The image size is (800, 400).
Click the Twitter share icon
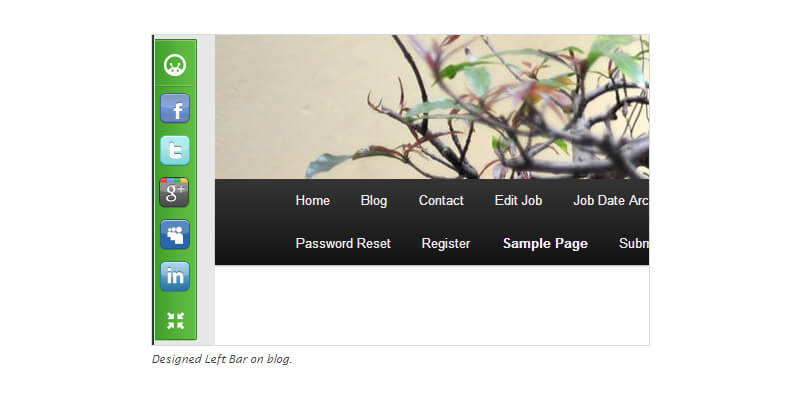click(175, 151)
